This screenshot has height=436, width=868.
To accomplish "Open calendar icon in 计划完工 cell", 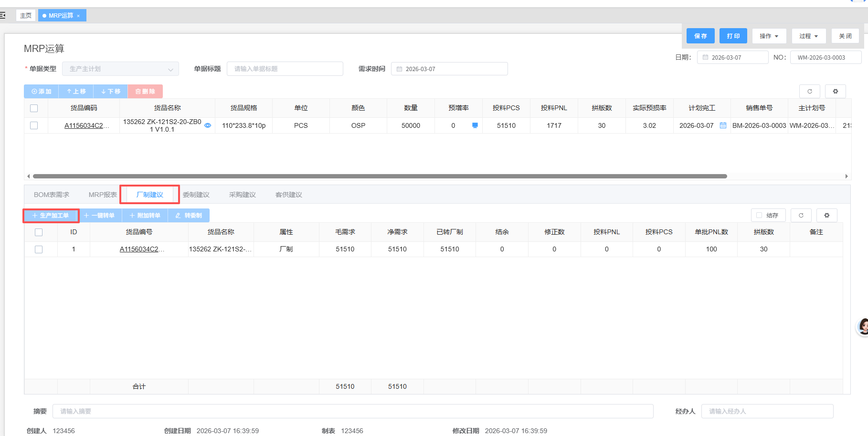I will (723, 125).
